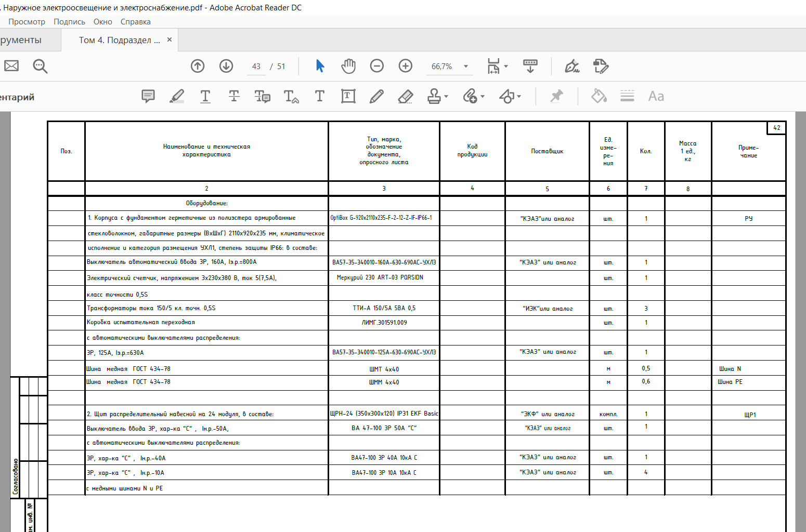Click the drawing shapes tool icon
The height and width of the screenshot is (532, 806).
pos(506,96)
